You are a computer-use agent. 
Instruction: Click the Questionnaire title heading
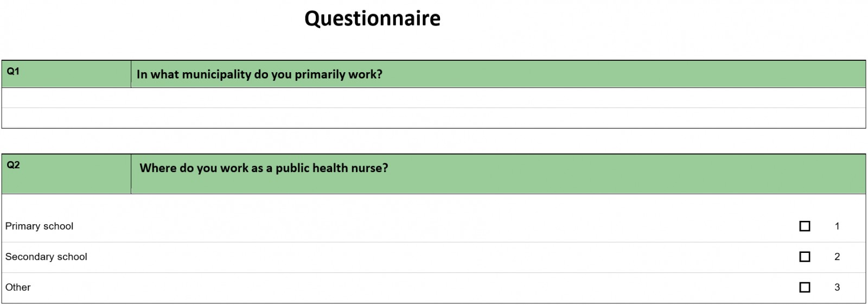pyautogui.click(x=372, y=18)
